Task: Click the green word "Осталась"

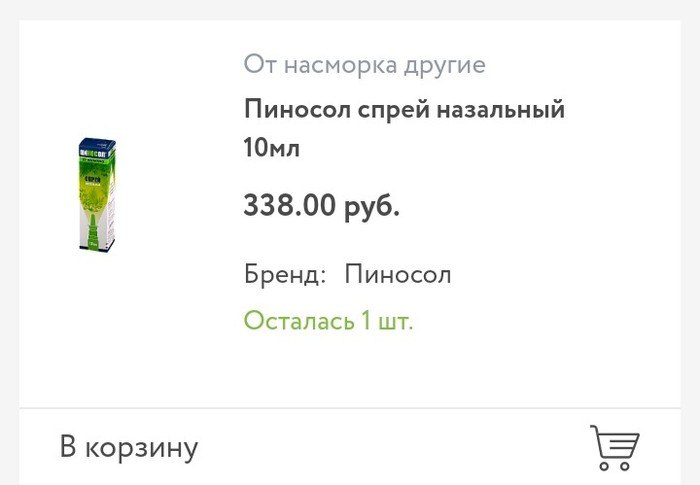Action: pyautogui.click(x=299, y=321)
